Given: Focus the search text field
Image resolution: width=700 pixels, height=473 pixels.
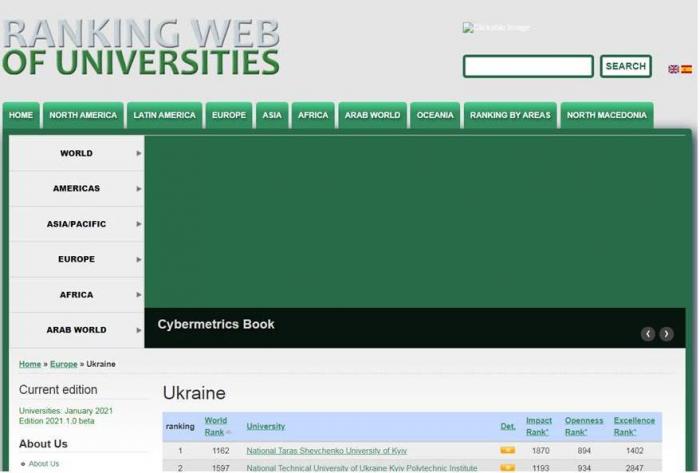Looking at the screenshot, I should [528, 66].
